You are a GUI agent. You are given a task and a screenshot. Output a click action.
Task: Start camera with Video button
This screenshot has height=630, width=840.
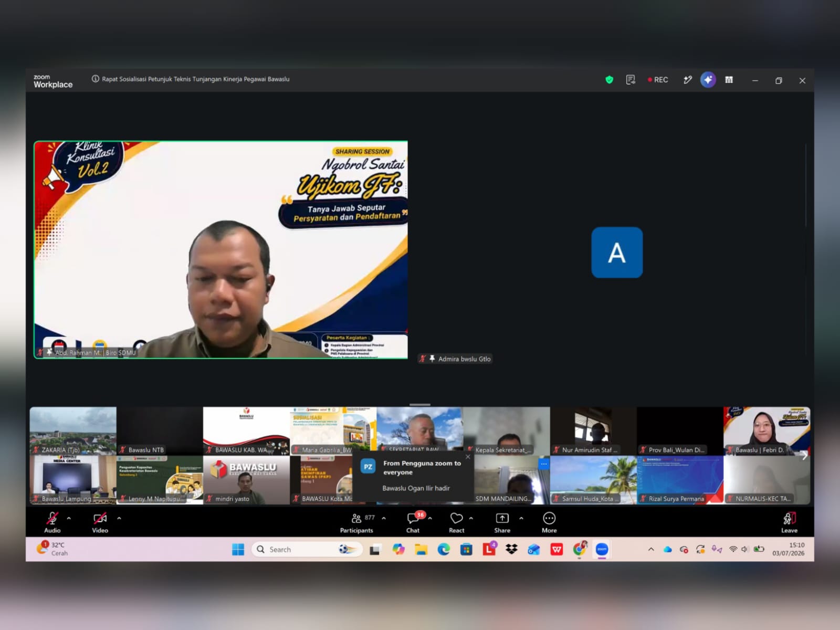coord(100,522)
